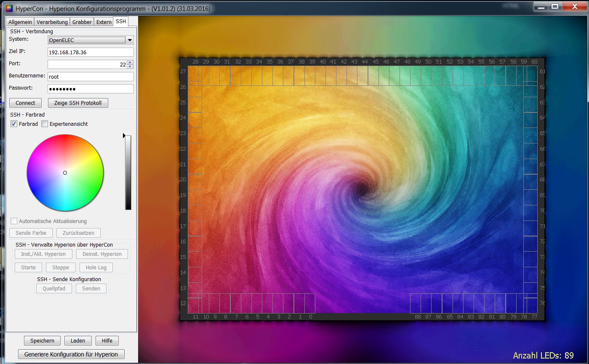
Task: Click the HyperCon app icon in title bar
Action: click(9, 8)
